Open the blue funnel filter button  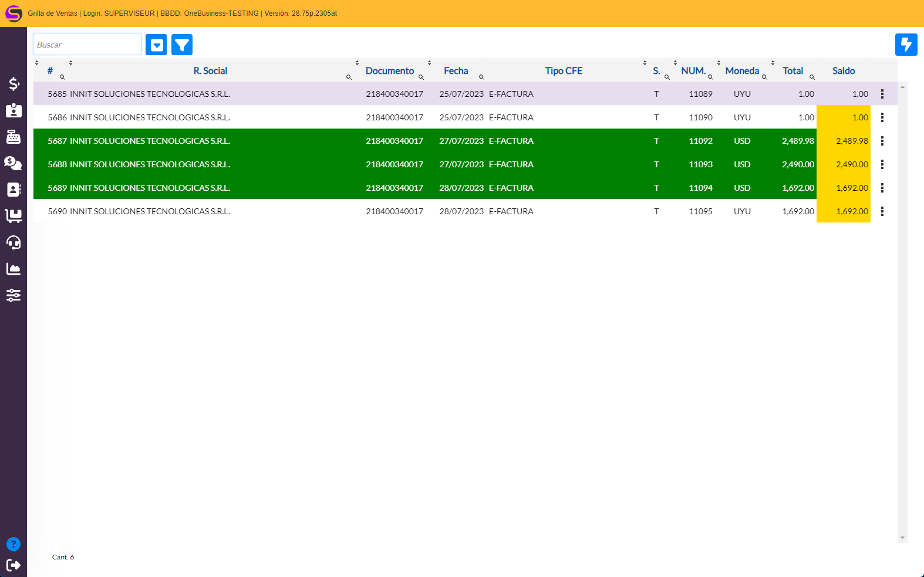point(182,45)
